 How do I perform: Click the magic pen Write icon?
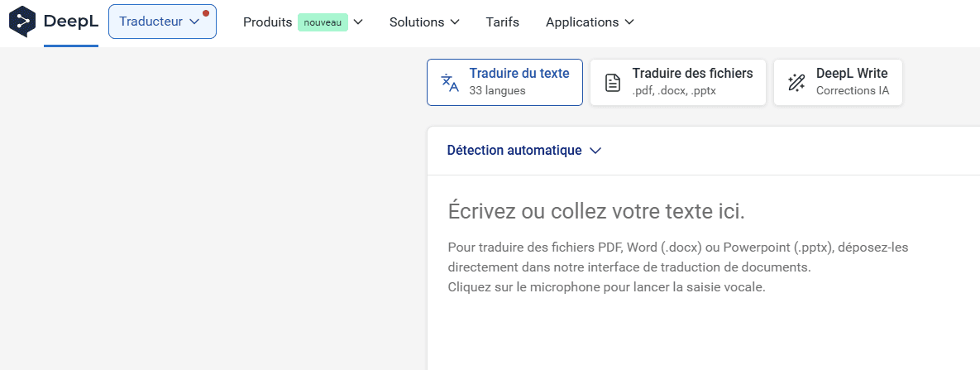796,83
